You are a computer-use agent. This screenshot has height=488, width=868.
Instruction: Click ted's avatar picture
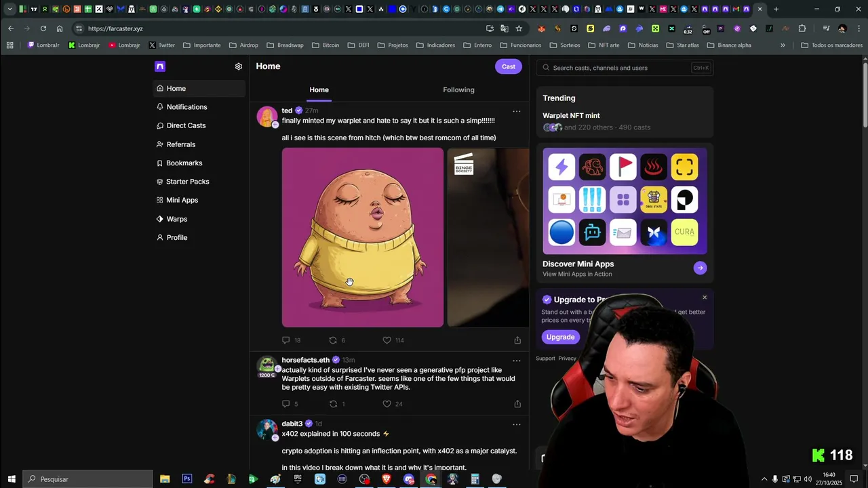[x=267, y=117]
